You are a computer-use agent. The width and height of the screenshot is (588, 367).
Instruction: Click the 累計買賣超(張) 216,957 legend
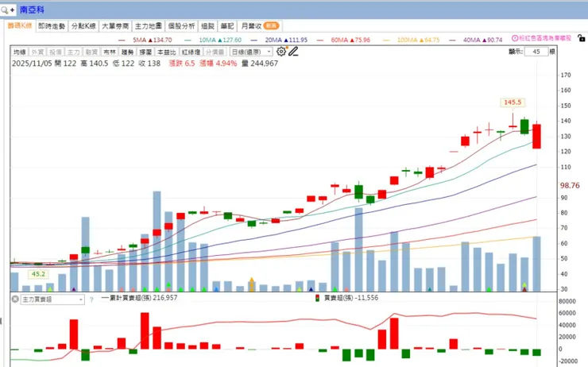point(140,298)
